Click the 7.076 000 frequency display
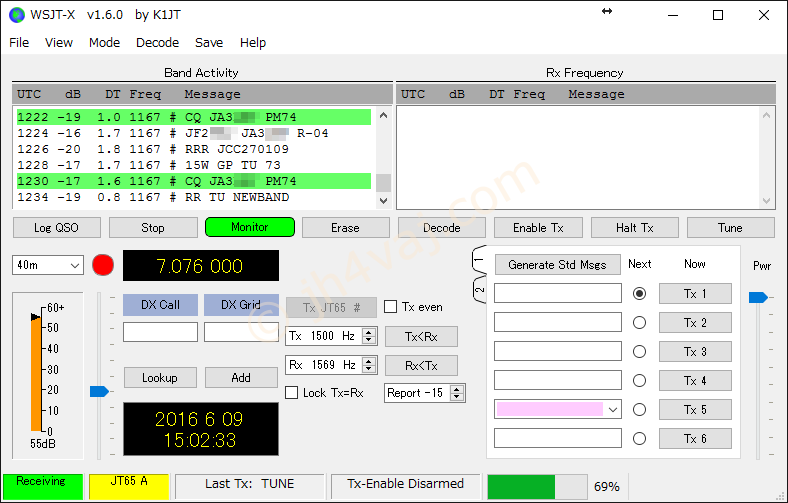 pos(201,265)
